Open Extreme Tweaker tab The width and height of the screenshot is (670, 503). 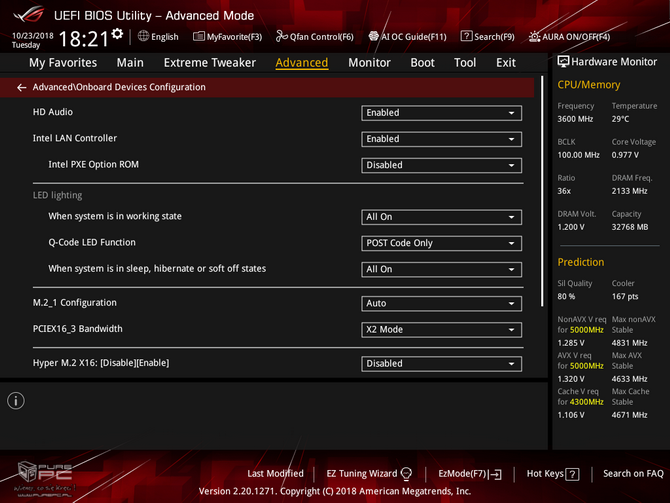point(209,63)
